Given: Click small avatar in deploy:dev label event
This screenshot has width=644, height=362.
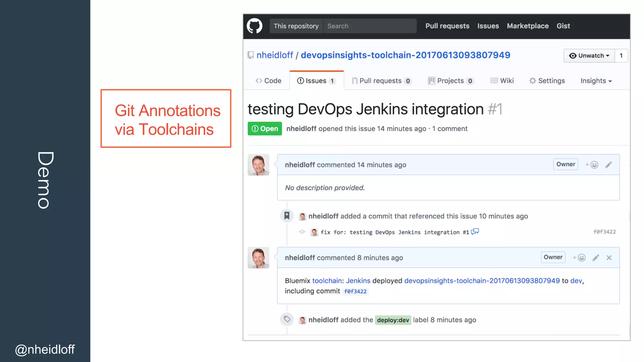Looking at the screenshot, I should 303,320.
